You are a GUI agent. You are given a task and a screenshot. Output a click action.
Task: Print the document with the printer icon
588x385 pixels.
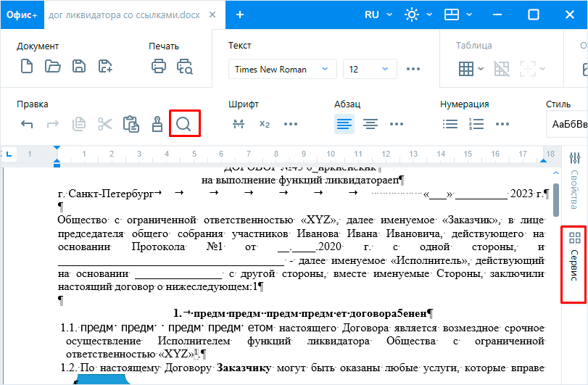coord(159,67)
